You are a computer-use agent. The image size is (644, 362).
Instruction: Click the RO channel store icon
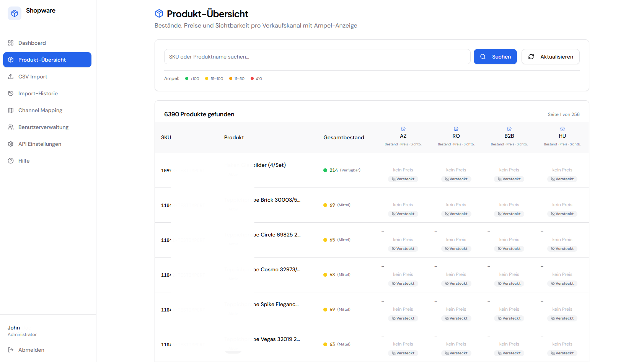456,129
